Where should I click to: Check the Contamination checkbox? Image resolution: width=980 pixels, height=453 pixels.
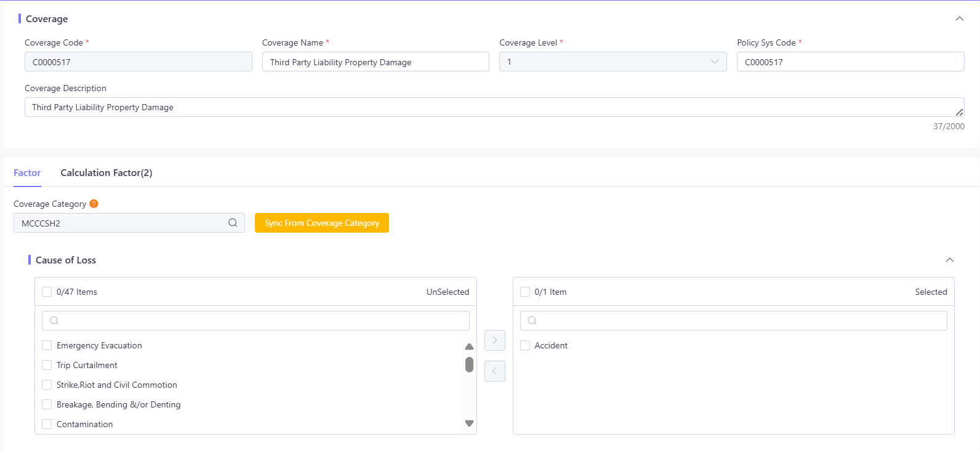pyautogui.click(x=47, y=424)
